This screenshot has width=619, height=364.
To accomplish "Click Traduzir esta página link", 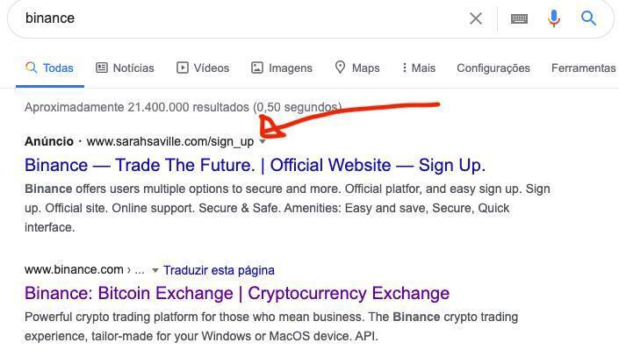I will point(219,270).
